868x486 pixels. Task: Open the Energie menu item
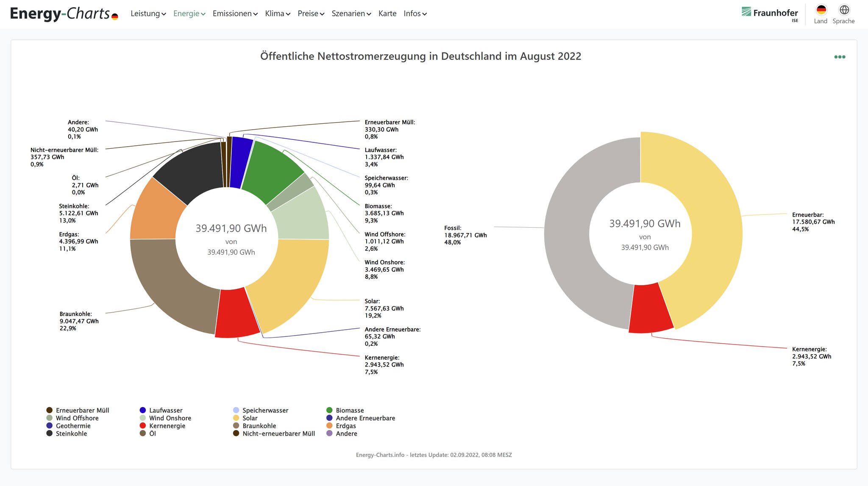[189, 14]
